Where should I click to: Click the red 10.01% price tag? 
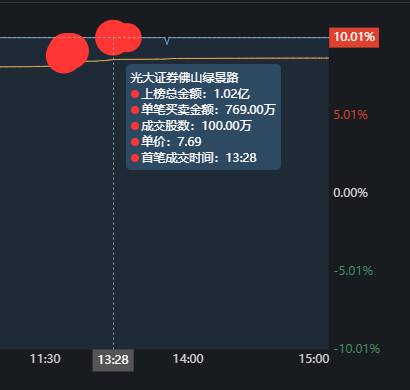point(354,37)
